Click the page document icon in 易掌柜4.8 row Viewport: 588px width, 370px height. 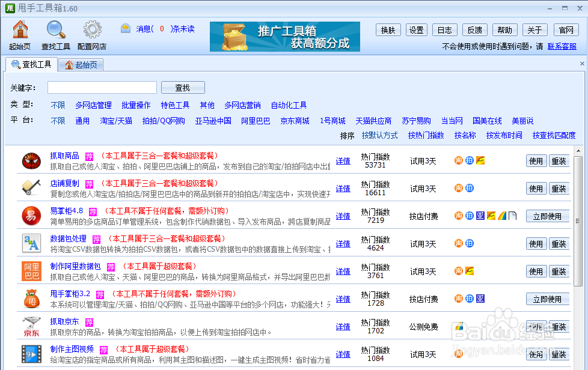pos(513,216)
